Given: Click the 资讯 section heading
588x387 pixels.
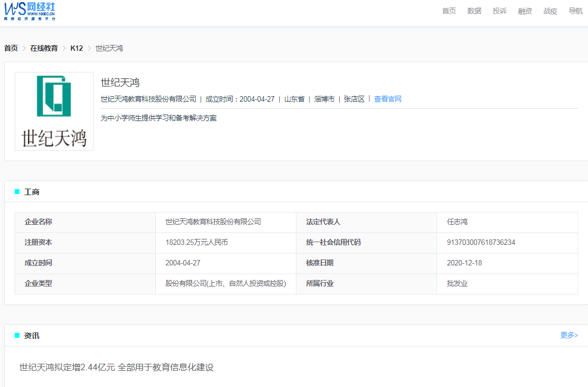Looking at the screenshot, I should click(x=32, y=336).
